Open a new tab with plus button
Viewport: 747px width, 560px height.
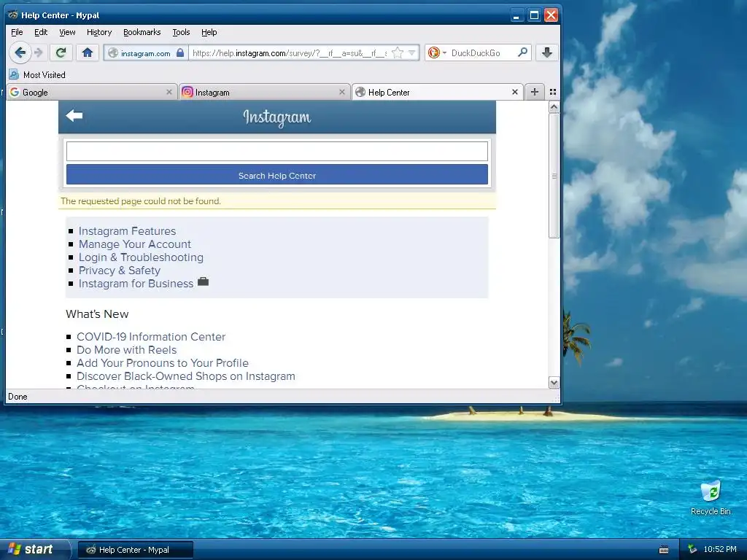point(535,92)
